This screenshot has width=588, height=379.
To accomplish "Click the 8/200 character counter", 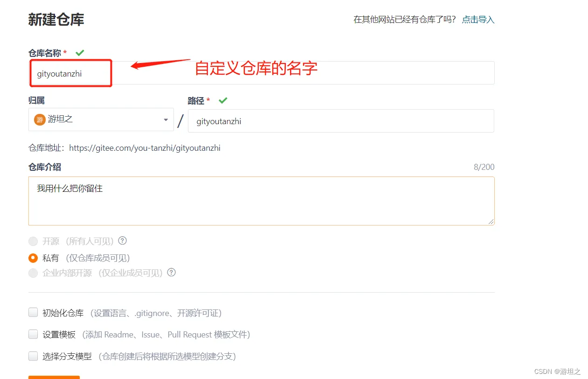I will pos(484,167).
